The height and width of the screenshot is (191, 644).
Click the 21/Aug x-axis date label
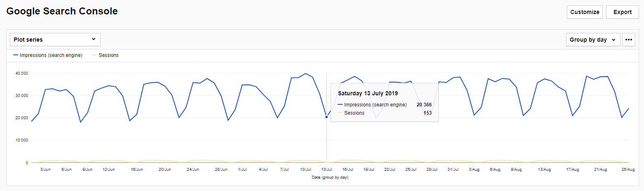click(x=600, y=170)
